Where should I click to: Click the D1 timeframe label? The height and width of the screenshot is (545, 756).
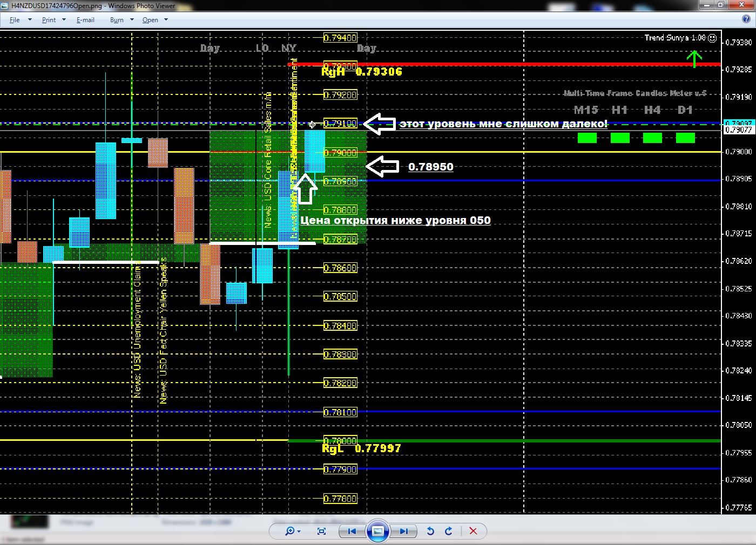(685, 110)
